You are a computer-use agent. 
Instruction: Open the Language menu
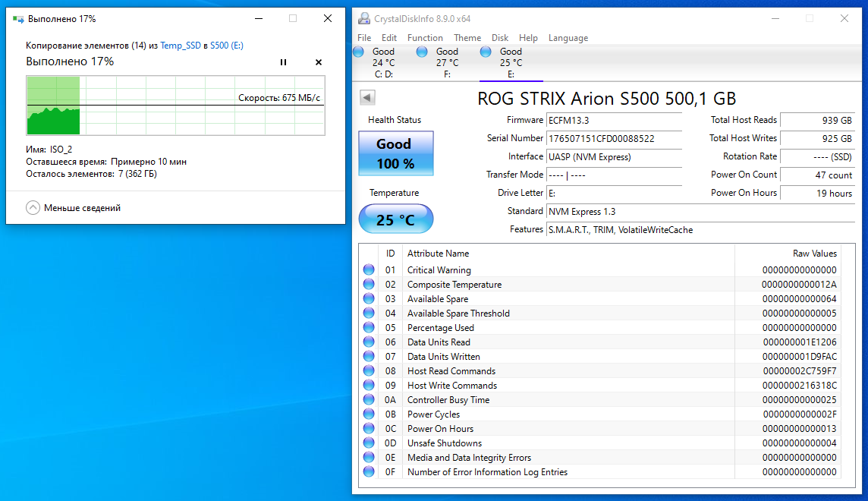point(568,38)
